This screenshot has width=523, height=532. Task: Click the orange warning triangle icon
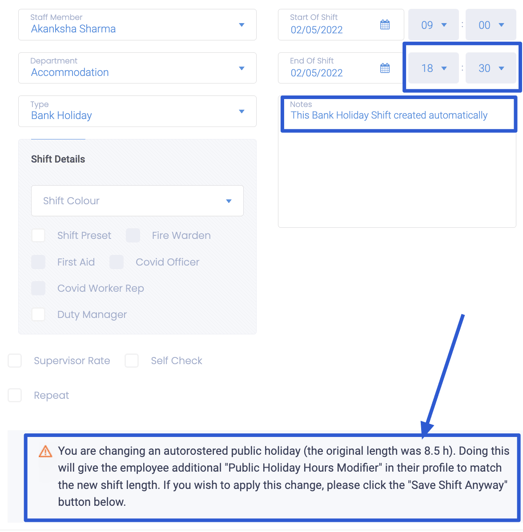click(45, 452)
